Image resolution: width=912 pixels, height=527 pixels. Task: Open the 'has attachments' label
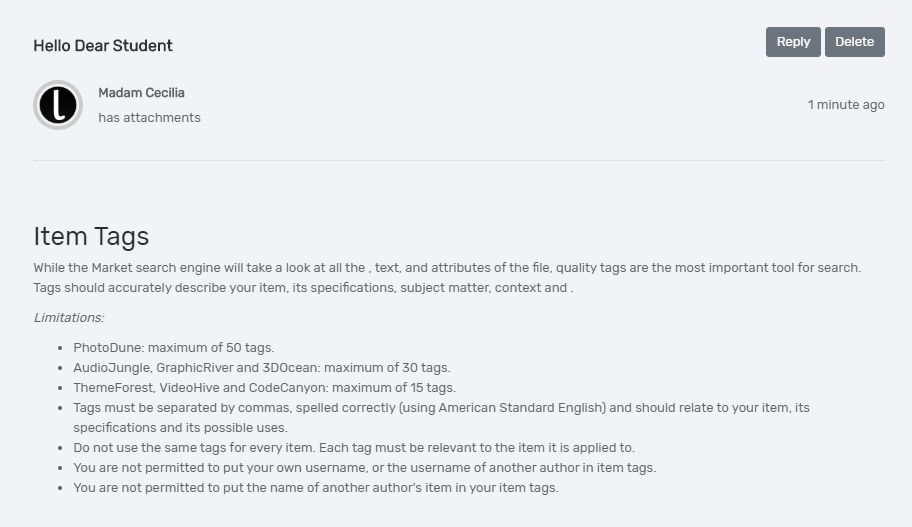149,118
